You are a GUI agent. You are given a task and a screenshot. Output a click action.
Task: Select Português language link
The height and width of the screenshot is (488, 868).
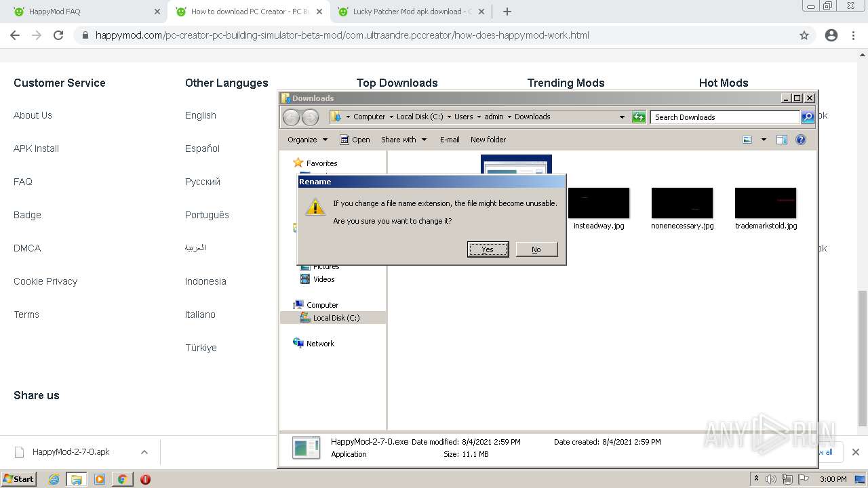pyautogui.click(x=207, y=215)
